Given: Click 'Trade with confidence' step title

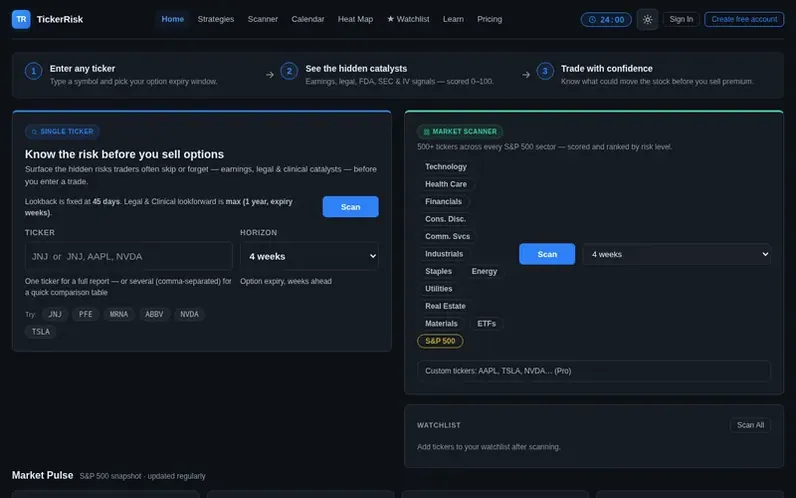Looking at the screenshot, I should [607, 69].
